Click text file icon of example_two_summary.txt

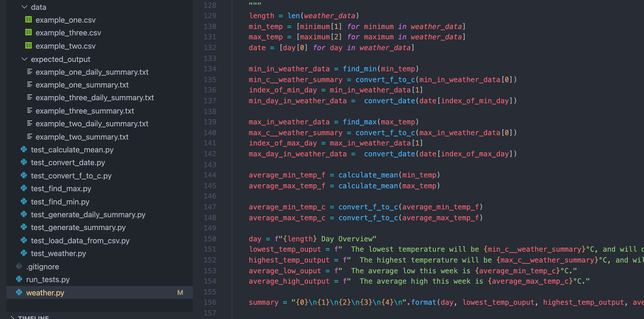30,136
